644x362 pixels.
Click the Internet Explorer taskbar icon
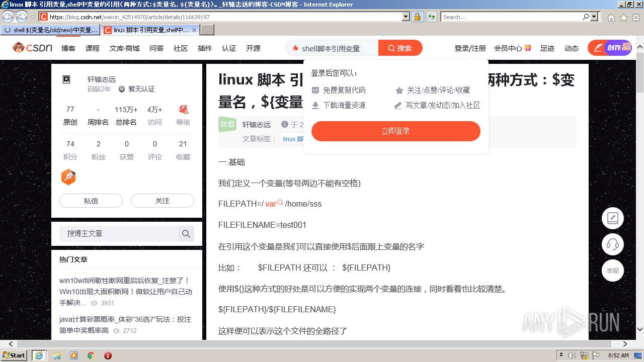[x=39, y=355]
